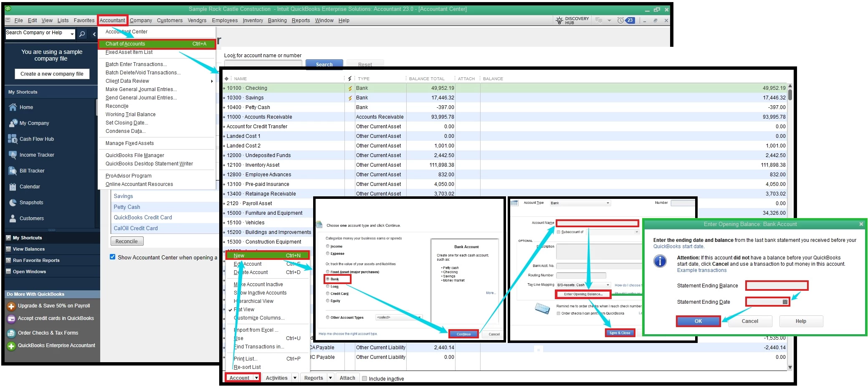
Task: Open the Income Tracker icon
Action: coord(13,155)
